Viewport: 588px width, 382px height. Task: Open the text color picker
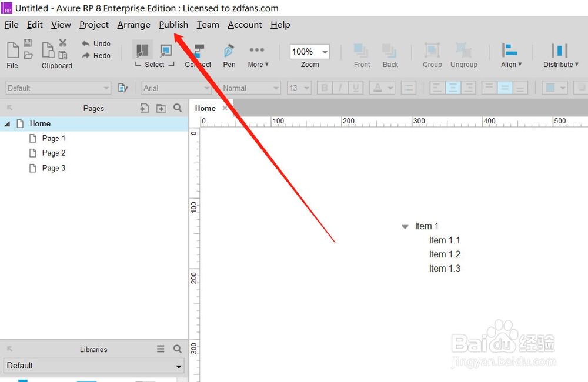coord(382,88)
